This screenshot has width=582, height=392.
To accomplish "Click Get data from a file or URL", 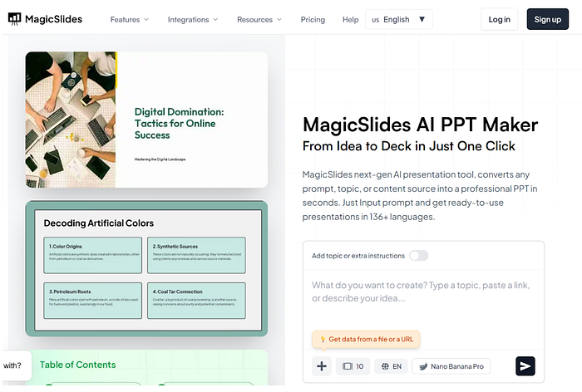I will (x=371, y=339).
